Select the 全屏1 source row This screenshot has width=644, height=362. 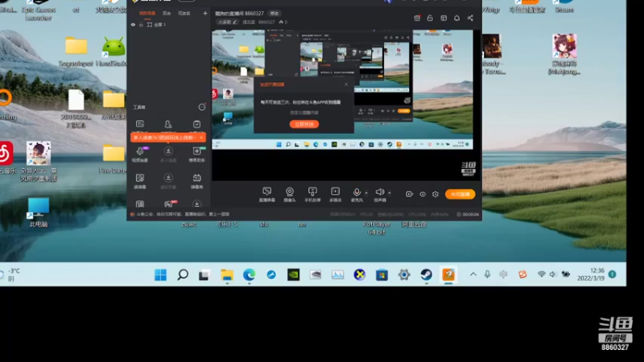click(x=169, y=25)
